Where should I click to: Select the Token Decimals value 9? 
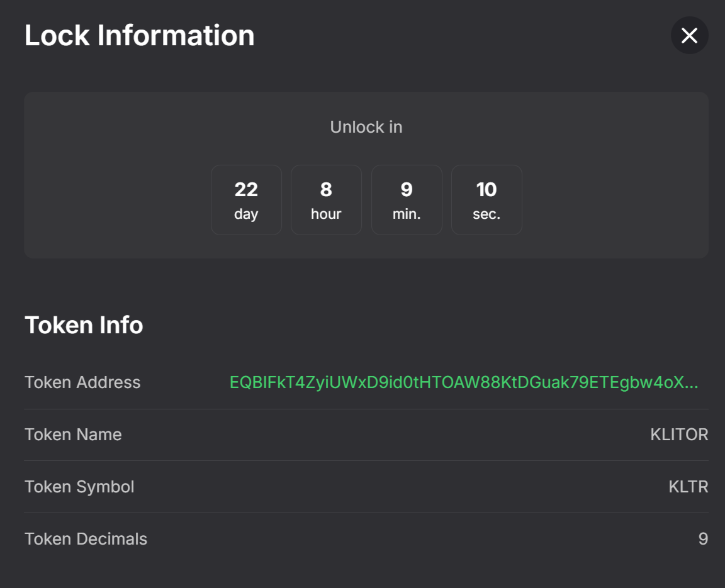(703, 539)
